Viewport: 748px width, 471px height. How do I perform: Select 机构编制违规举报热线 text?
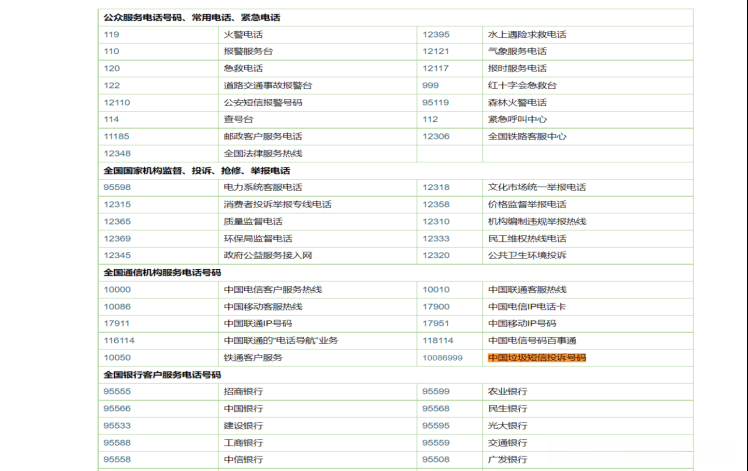coord(537,222)
